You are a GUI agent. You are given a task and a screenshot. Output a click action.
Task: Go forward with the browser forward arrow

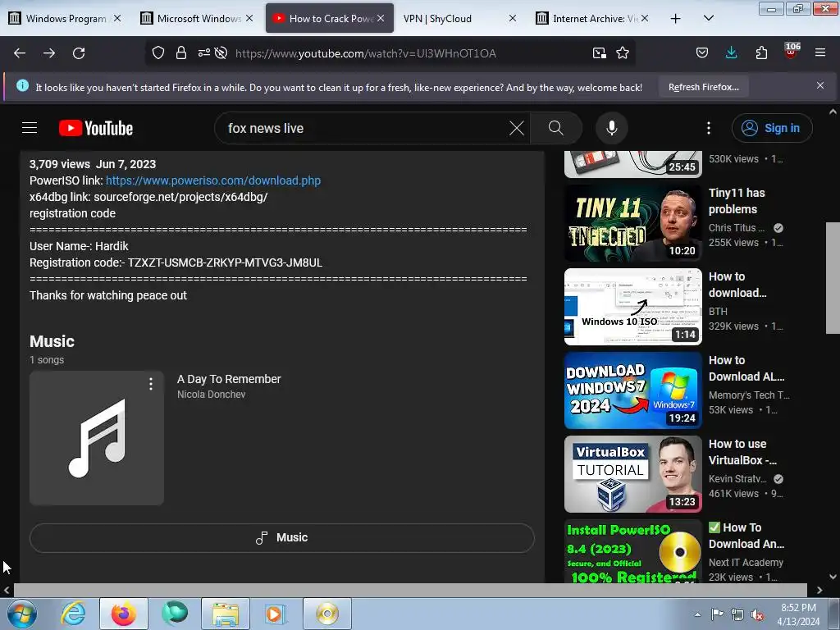49,53
